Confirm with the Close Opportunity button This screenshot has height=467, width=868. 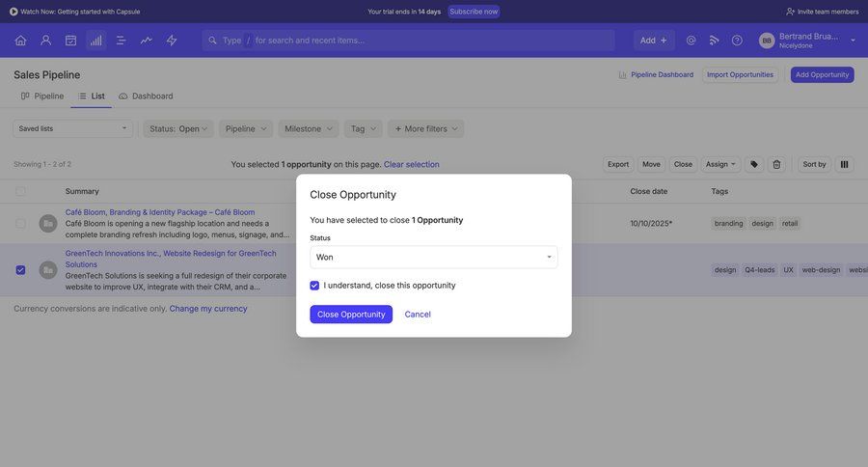point(351,315)
